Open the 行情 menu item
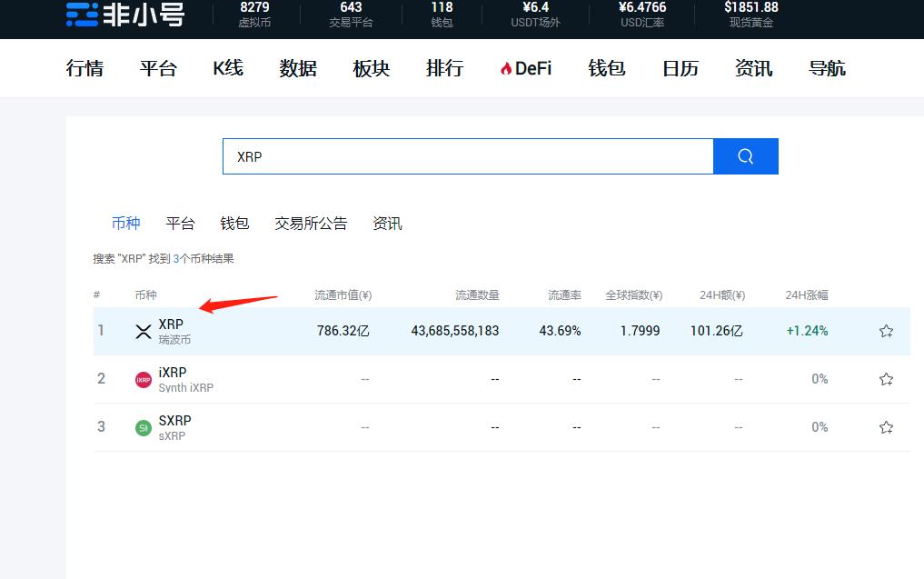The width and height of the screenshot is (924, 579). [x=84, y=67]
